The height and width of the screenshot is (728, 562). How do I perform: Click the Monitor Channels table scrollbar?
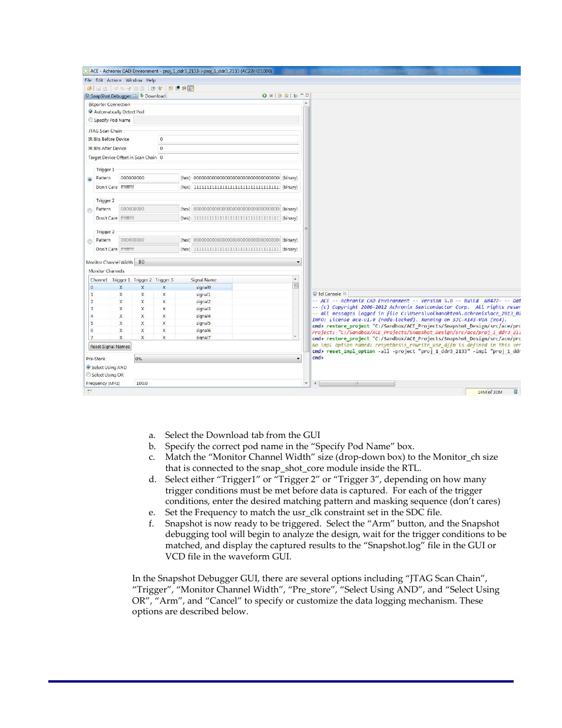tap(296, 308)
